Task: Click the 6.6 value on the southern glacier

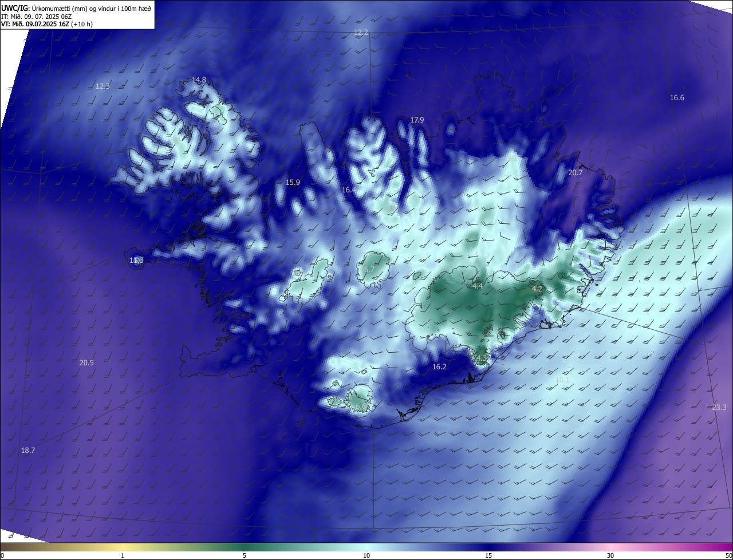Action: coord(360,406)
